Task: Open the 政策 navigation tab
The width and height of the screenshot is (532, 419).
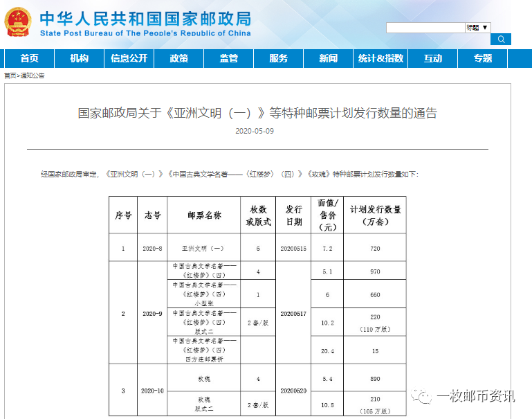Action: coord(178,58)
